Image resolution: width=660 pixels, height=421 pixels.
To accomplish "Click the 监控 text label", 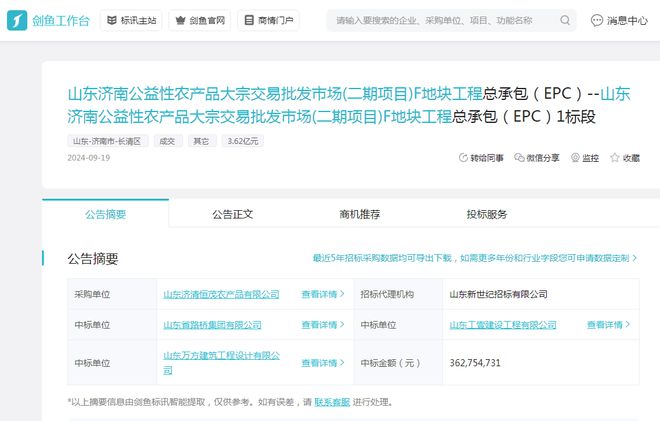I will 591,158.
